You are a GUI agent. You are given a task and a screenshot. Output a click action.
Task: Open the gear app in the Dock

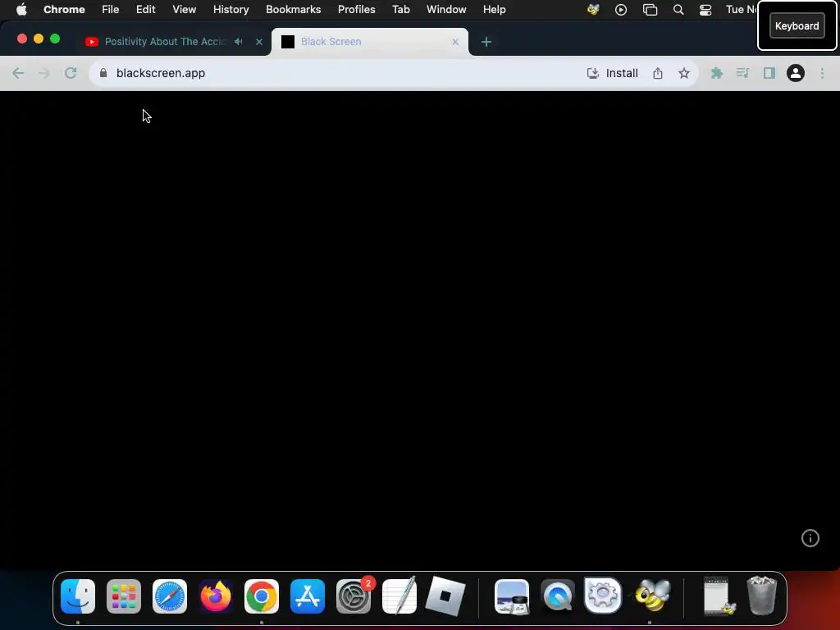tap(603, 595)
